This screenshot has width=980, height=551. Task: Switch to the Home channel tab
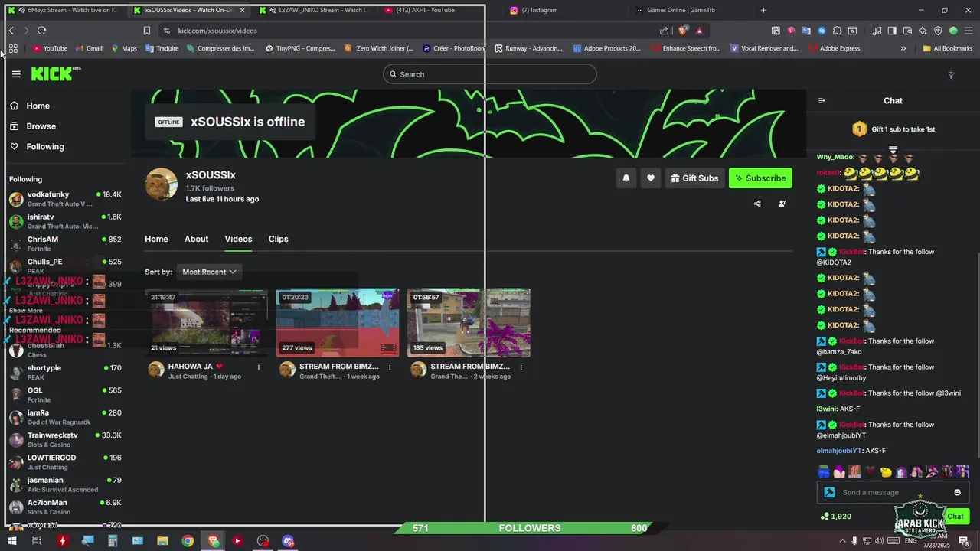click(156, 239)
